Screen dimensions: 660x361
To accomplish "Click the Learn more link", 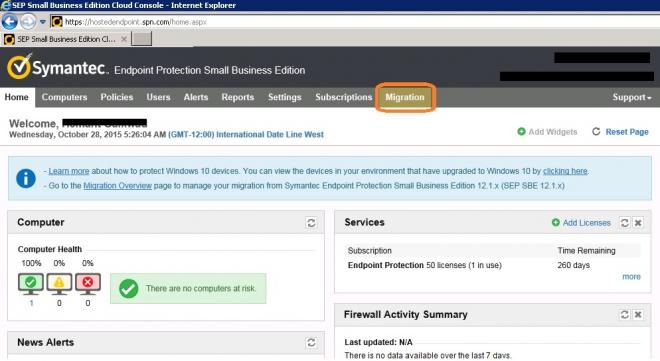I will (69, 171).
